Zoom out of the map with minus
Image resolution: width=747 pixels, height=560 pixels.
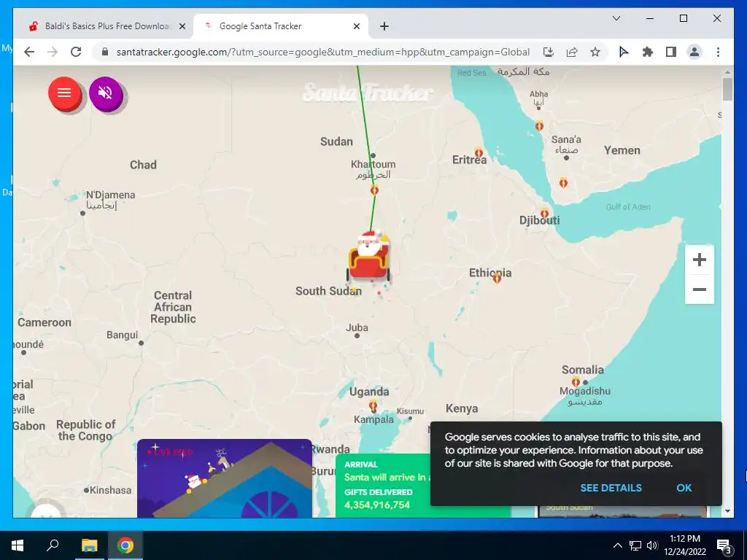pos(699,289)
